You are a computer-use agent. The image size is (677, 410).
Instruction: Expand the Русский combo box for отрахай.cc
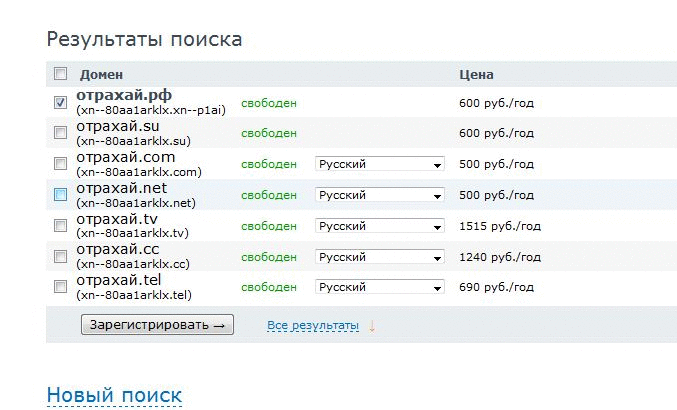tap(380, 257)
